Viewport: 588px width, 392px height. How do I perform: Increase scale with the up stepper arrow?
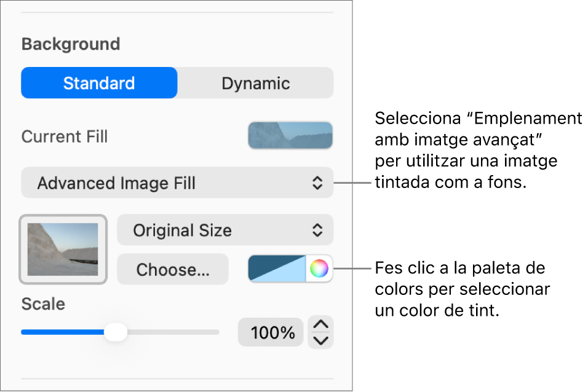322,325
